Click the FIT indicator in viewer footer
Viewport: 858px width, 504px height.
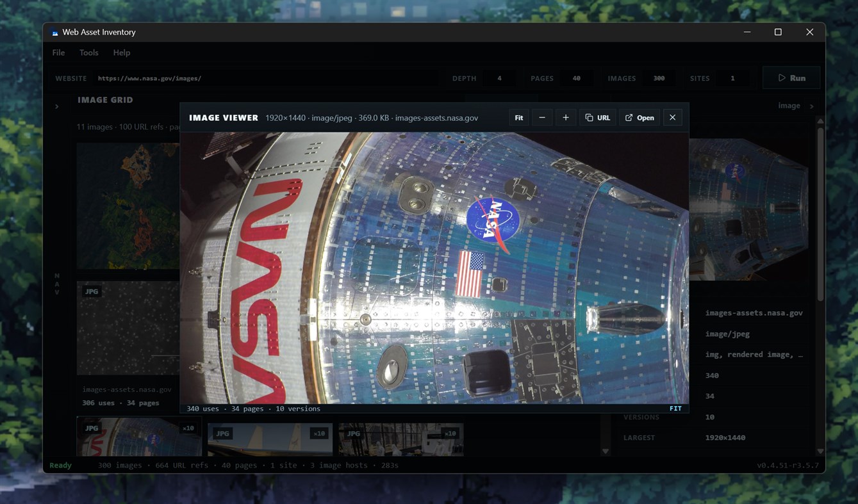pos(675,409)
